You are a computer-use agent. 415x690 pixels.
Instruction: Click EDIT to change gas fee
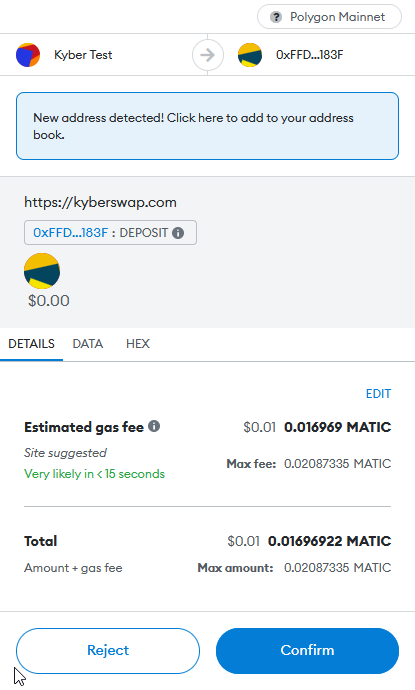[378, 394]
